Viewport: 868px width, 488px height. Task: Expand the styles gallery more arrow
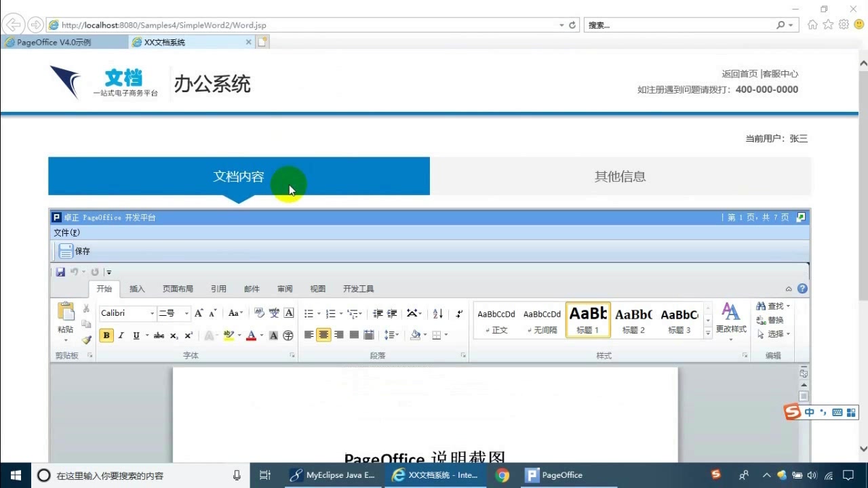click(708, 333)
